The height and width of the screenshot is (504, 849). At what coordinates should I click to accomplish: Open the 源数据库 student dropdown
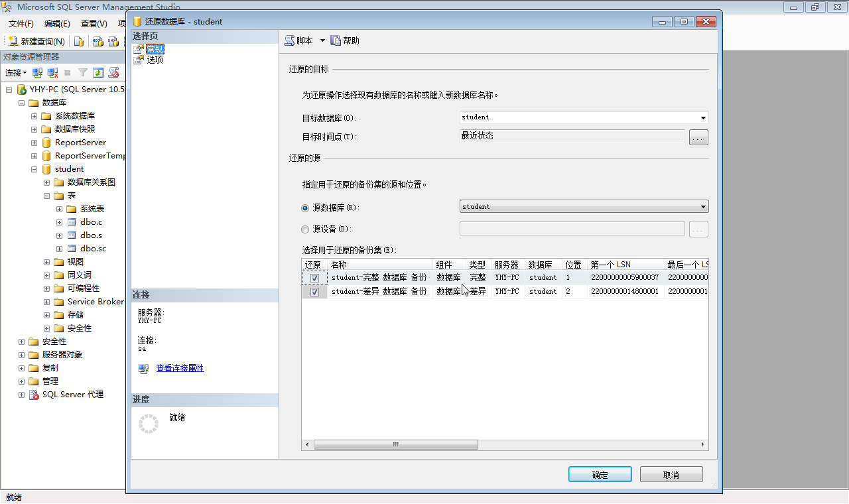coord(703,207)
